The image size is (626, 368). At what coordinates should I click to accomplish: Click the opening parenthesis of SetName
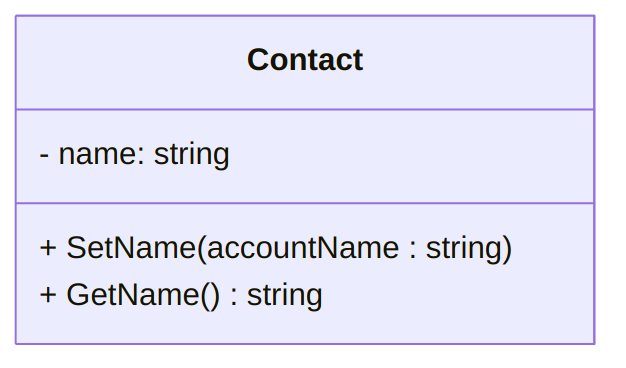pyautogui.click(x=202, y=250)
